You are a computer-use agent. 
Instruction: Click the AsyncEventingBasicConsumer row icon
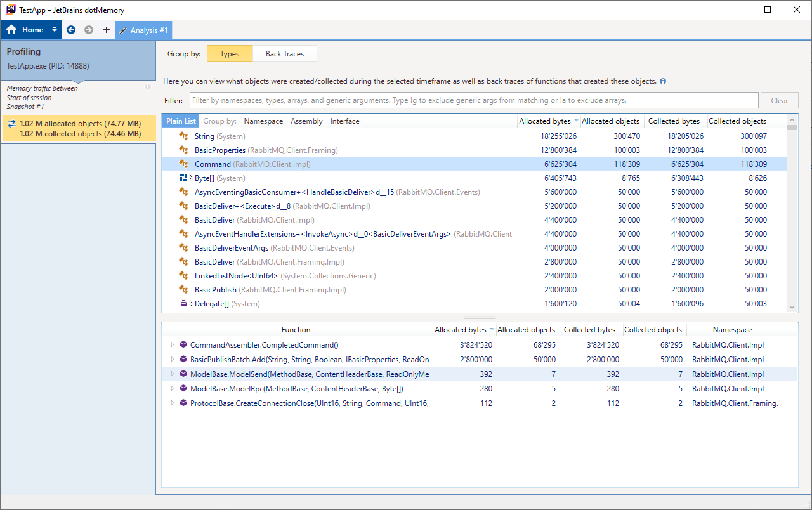pos(184,192)
